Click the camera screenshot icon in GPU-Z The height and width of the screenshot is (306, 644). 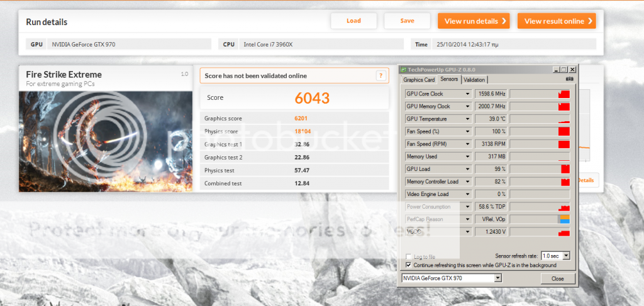pos(570,80)
